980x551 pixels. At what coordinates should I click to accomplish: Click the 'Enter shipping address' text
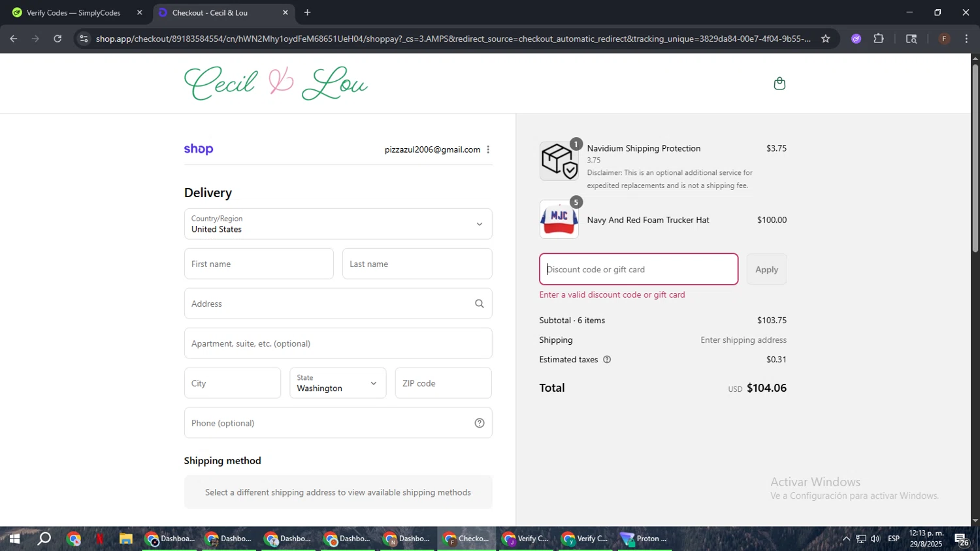click(x=743, y=340)
